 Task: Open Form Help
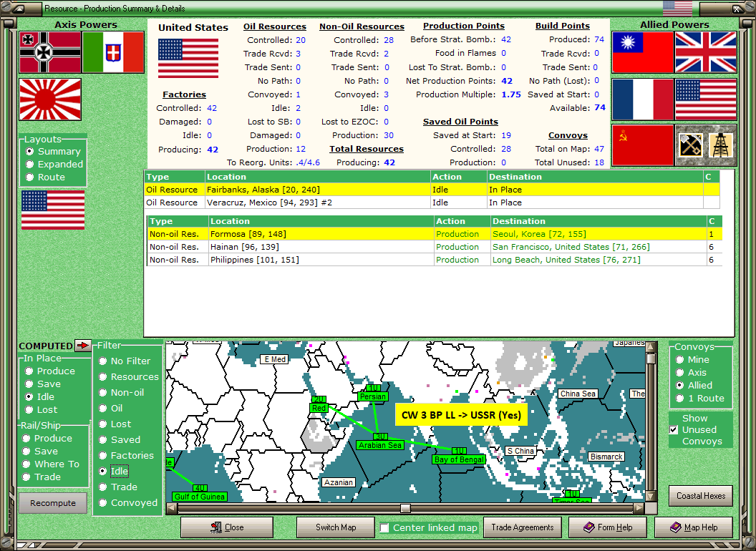[x=608, y=527]
